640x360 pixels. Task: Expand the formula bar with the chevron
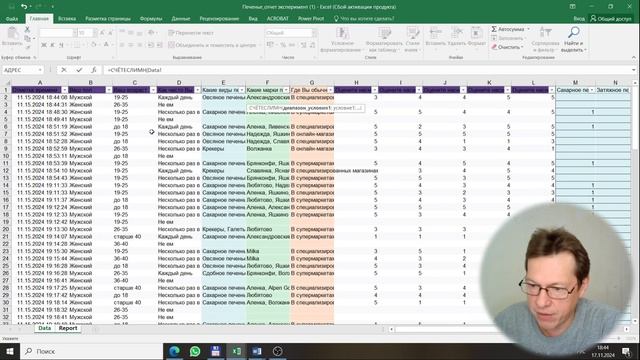633,70
